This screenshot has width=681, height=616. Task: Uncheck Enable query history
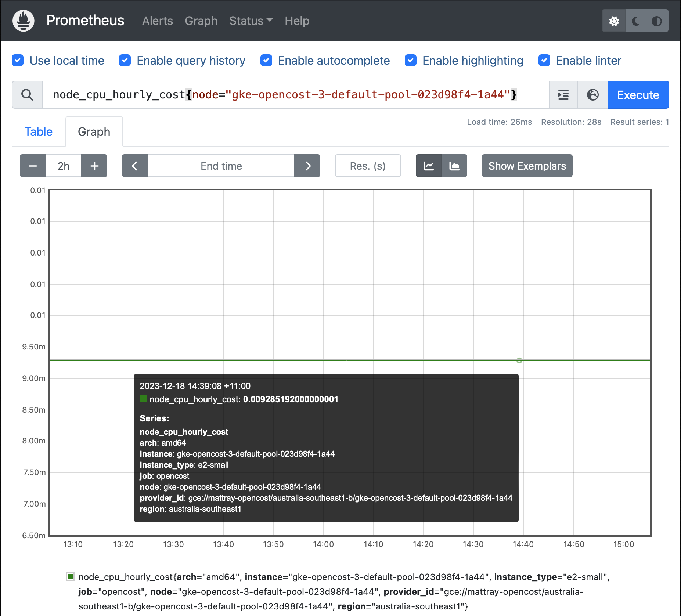click(x=125, y=61)
